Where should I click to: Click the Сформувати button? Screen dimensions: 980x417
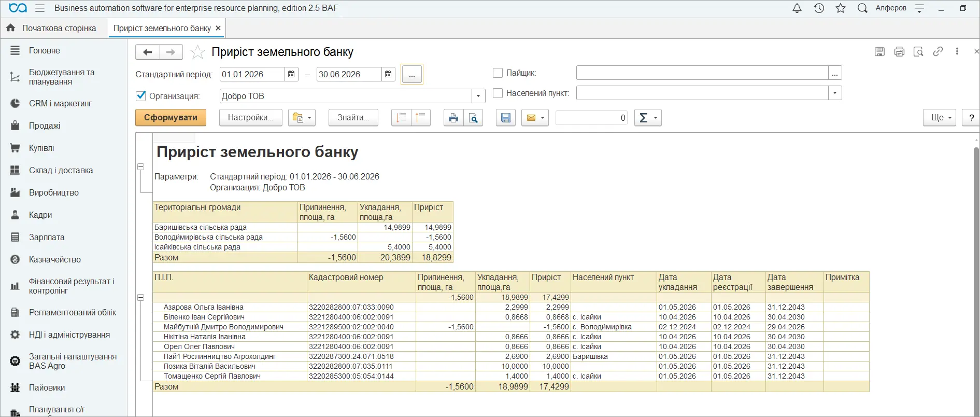tap(171, 118)
